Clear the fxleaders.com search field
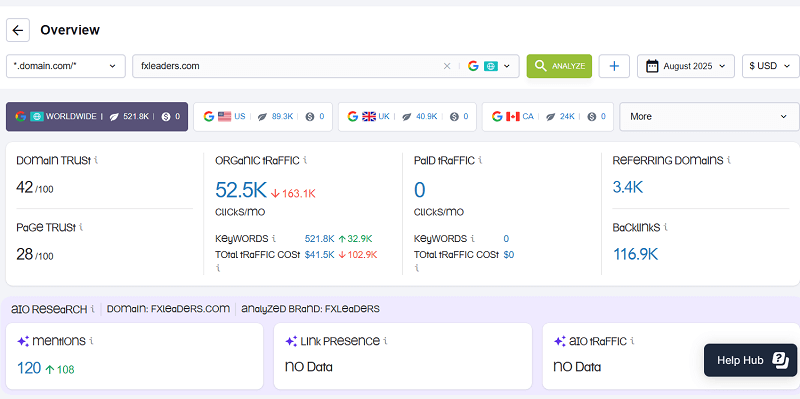The width and height of the screenshot is (800, 399). click(447, 66)
